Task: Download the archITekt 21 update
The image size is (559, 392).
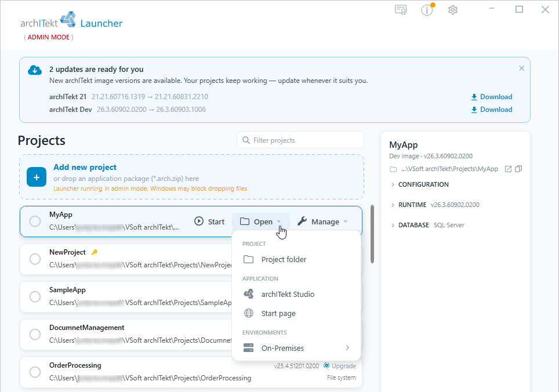Action: pyautogui.click(x=492, y=97)
